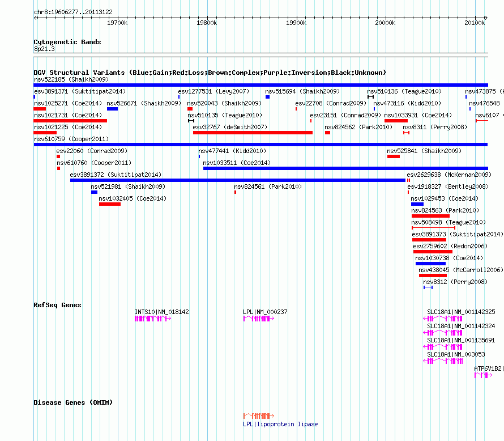The image size is (504, 441).
Task: Click esv2759602 (Redon2006) label
Action: coord(450,246)
